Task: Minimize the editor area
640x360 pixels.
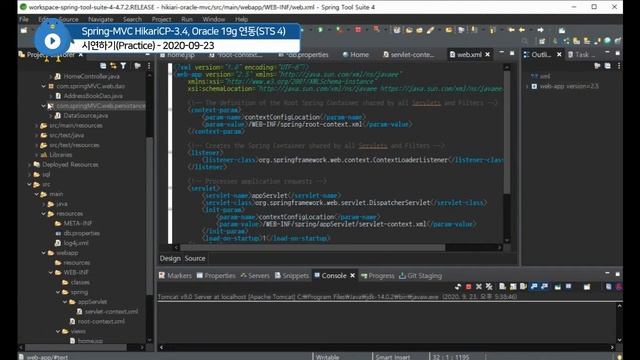Action: pyautogui.click(x=502, y=53)
